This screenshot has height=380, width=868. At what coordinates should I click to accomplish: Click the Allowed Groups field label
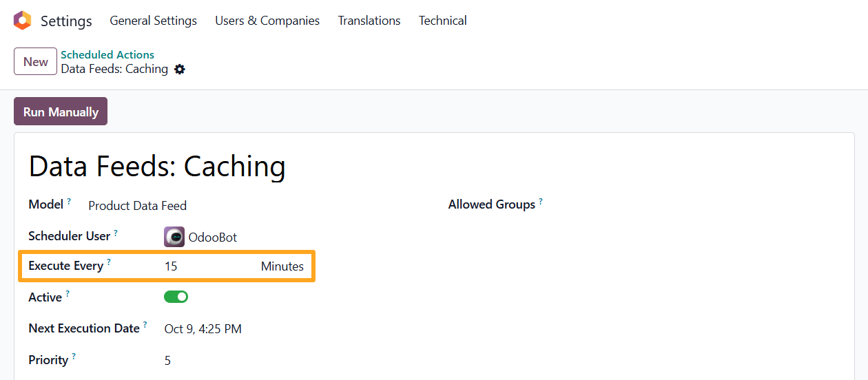492,204
